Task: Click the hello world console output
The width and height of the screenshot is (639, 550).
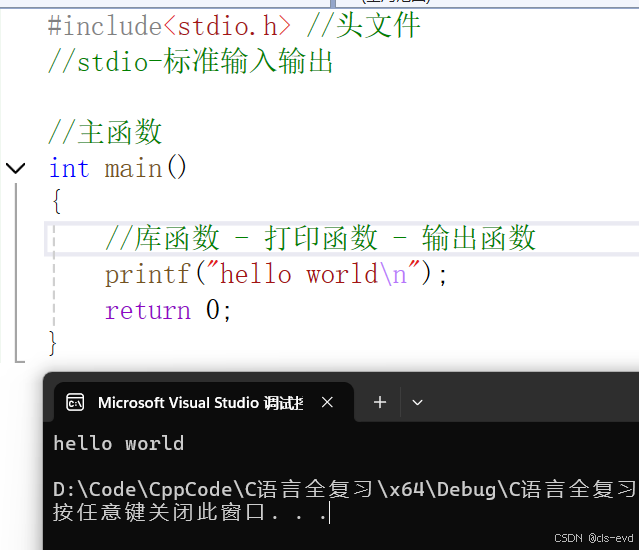Action: tap(119, 443)
